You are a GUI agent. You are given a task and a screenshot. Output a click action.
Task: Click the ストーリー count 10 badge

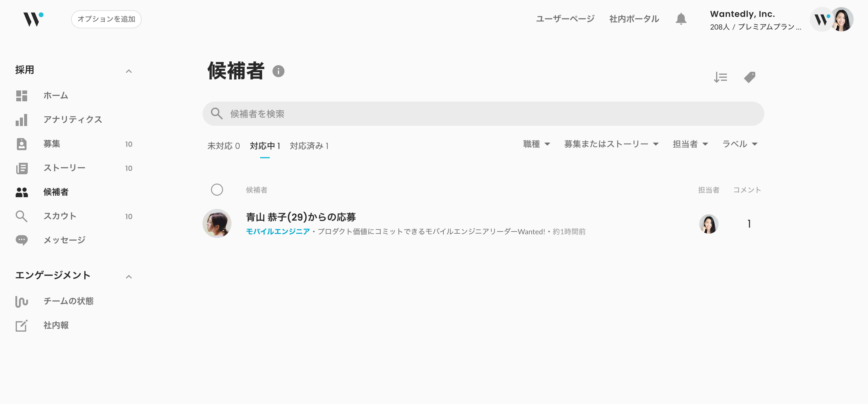point(129,169)
